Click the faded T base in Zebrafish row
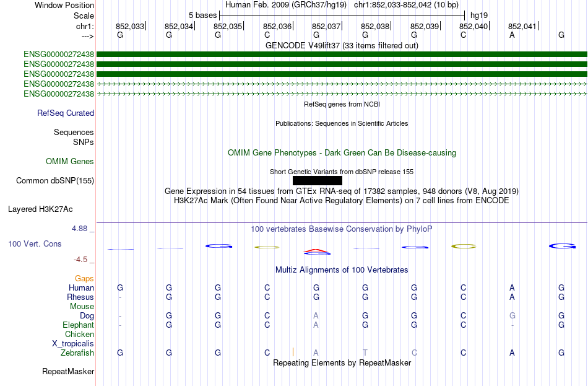Image resolution: width=588 pixels, height=386 pixels. pos(365,353)
